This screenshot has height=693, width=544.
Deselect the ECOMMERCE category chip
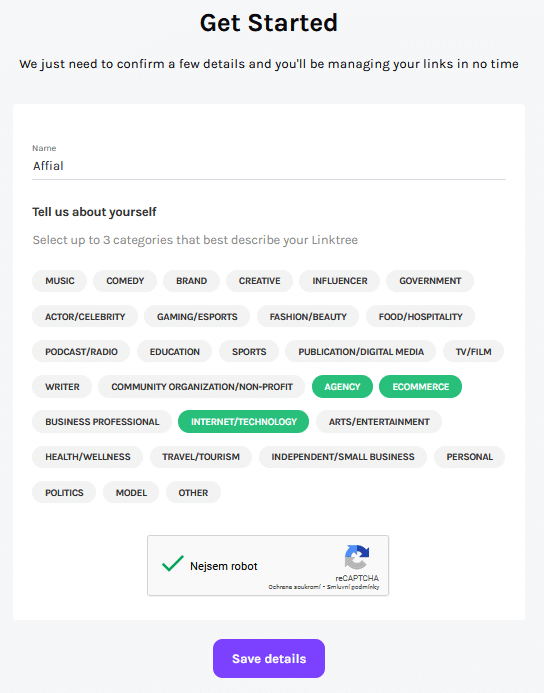[420, 387]
